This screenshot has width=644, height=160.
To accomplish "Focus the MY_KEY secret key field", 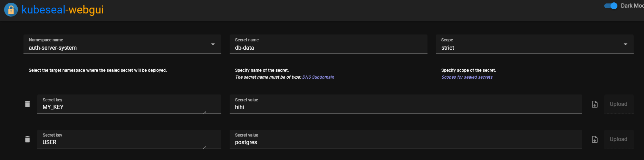I will point(129,104).
